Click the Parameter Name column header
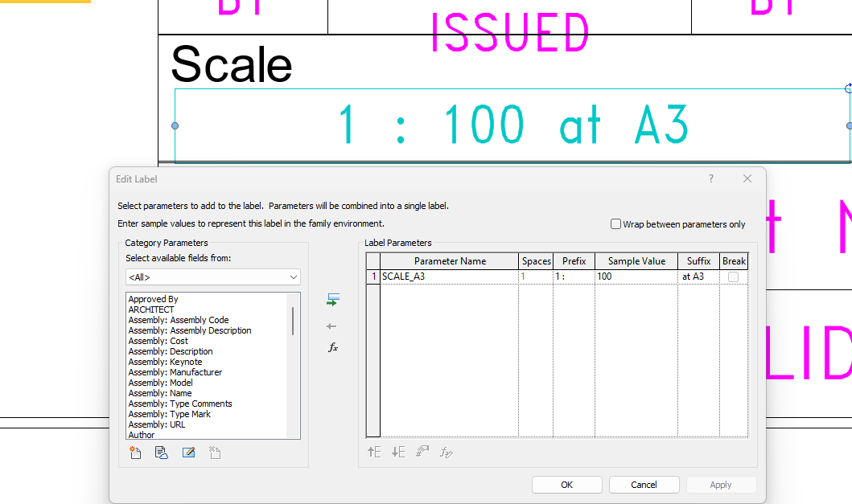Screen dimensions: 852x504 click(x=450, y=261)
